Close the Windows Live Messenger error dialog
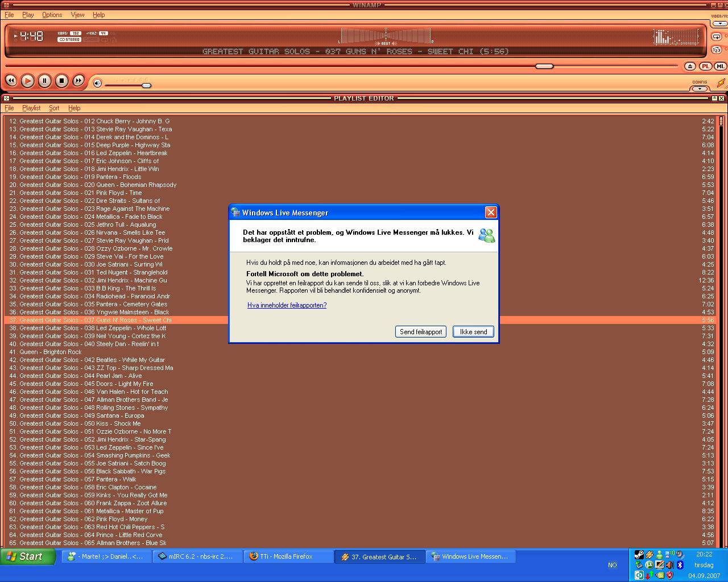This screenshot has height=582, width=728. pos(491,213)
